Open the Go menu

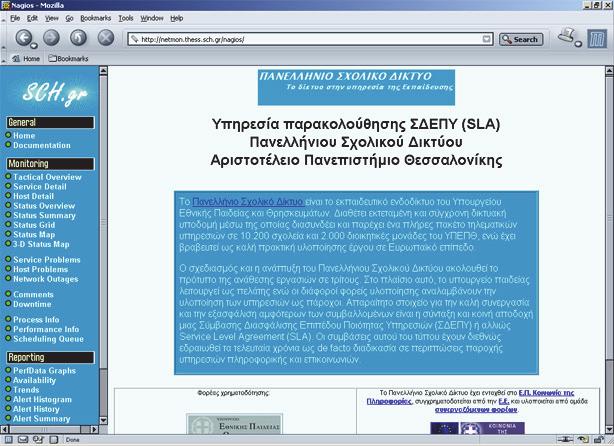point(69,18)
